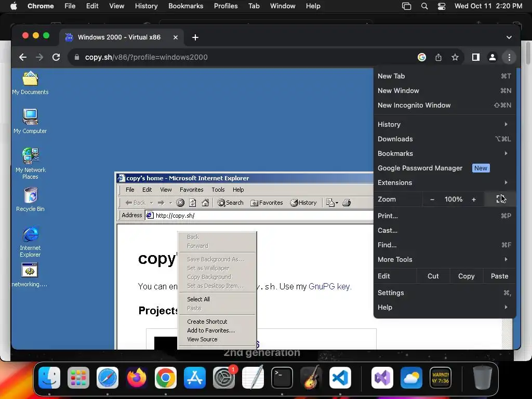Click the IE History toolbar button
The image size is (532, 399).
coord(303,203)
